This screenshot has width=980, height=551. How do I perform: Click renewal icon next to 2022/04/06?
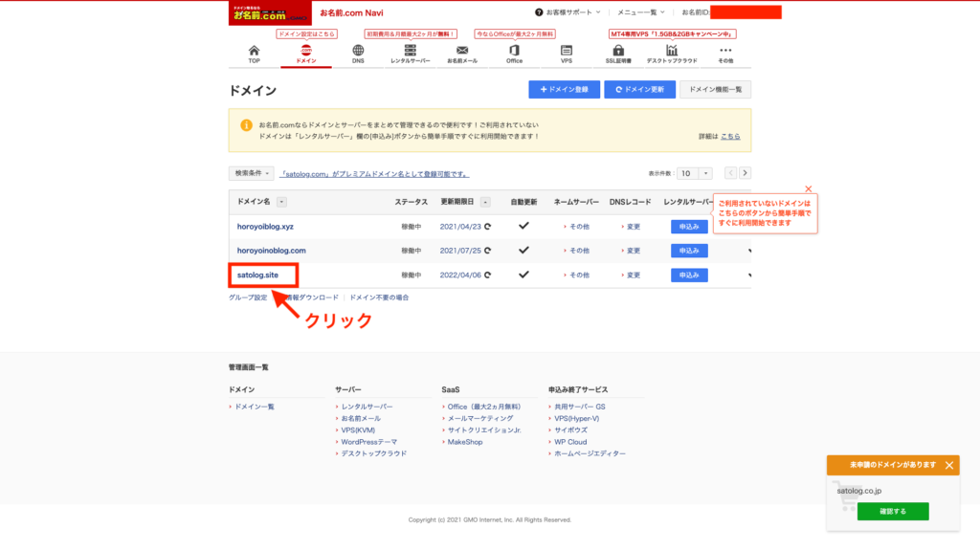pos(487,275)
